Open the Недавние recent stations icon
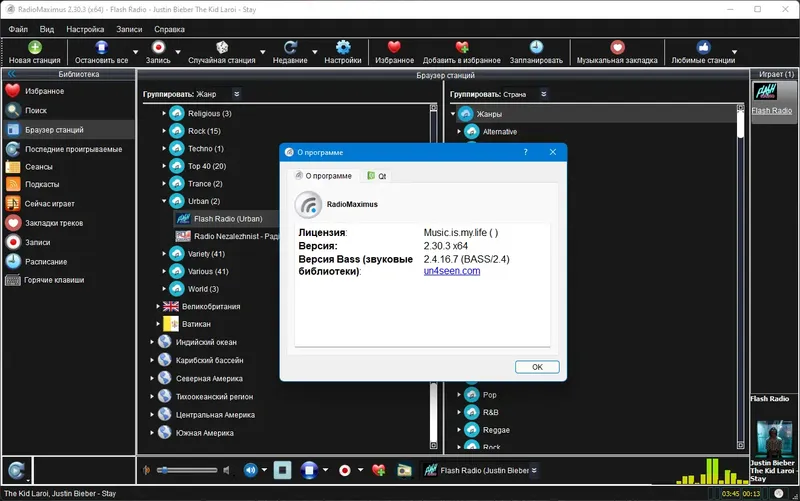The width and height of the screenshot is (800, 501). pos(290,47)
